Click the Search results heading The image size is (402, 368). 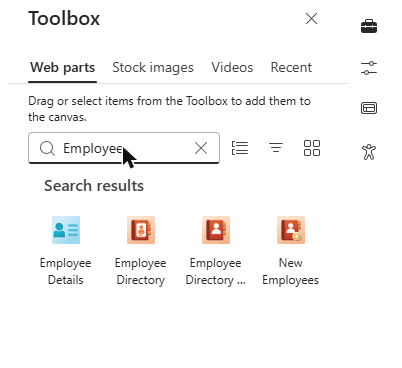(x=94, y=186)
